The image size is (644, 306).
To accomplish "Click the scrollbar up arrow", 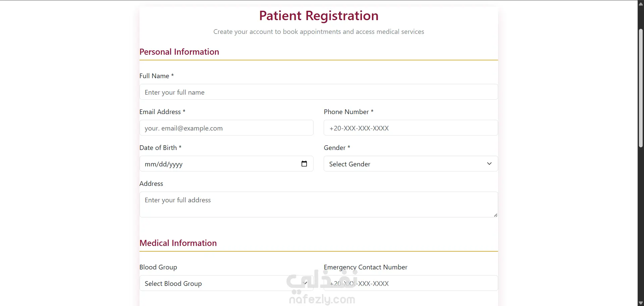I will (641, 4).
